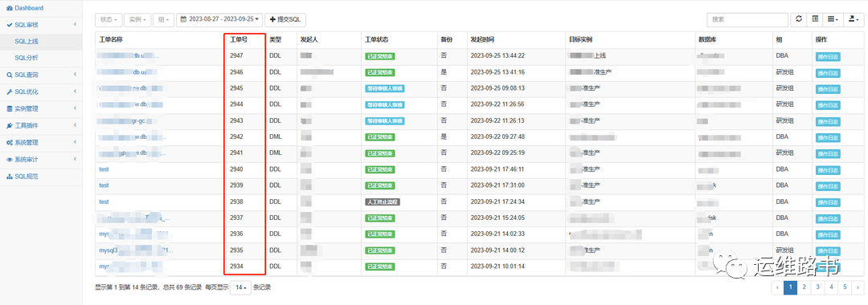Go to the next page arrow

click(858, 287)
